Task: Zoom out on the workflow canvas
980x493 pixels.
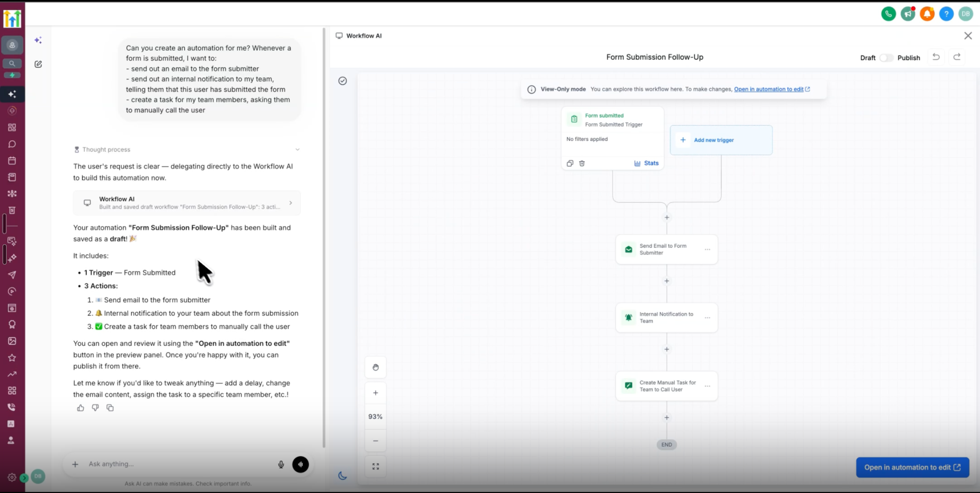Action: click(376, 440)
